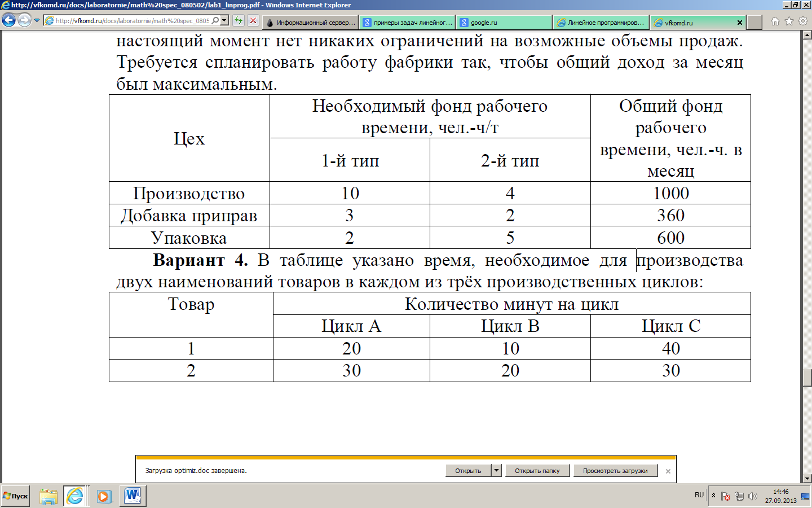This screenshot has width=812, height=508.
Task: Open Favorites star icon
Action: pyautogui.click(x=789, y=21)
